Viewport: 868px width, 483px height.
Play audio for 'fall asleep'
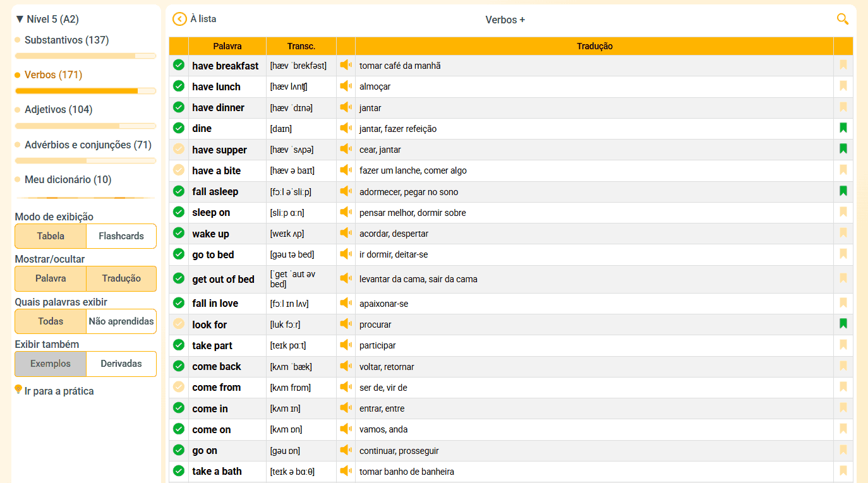346,191
